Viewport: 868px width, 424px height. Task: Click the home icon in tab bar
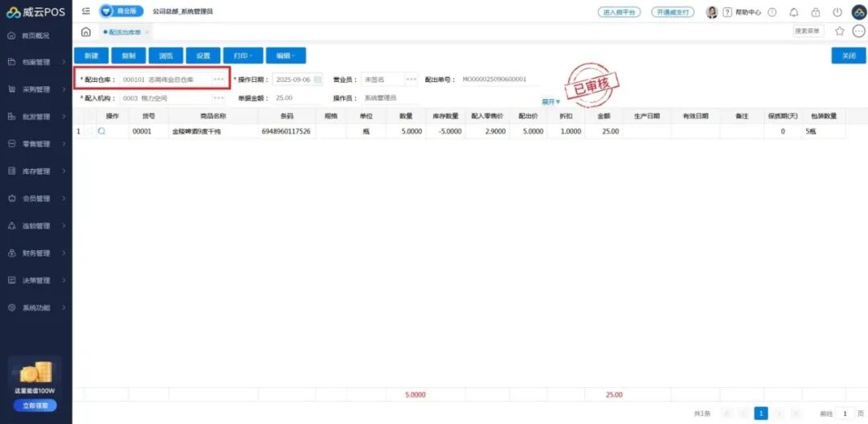click(86, 31)
